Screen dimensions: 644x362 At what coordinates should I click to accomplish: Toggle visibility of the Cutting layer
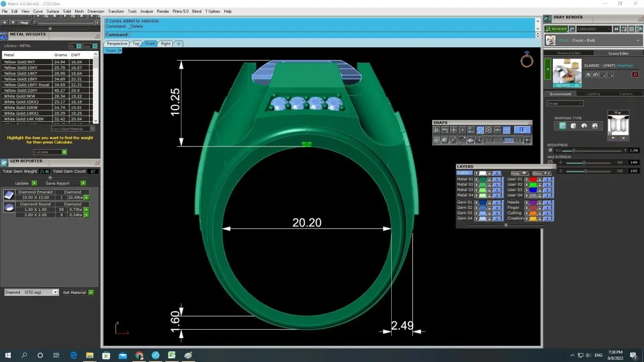pyautogui.click(x=547, y=213)
